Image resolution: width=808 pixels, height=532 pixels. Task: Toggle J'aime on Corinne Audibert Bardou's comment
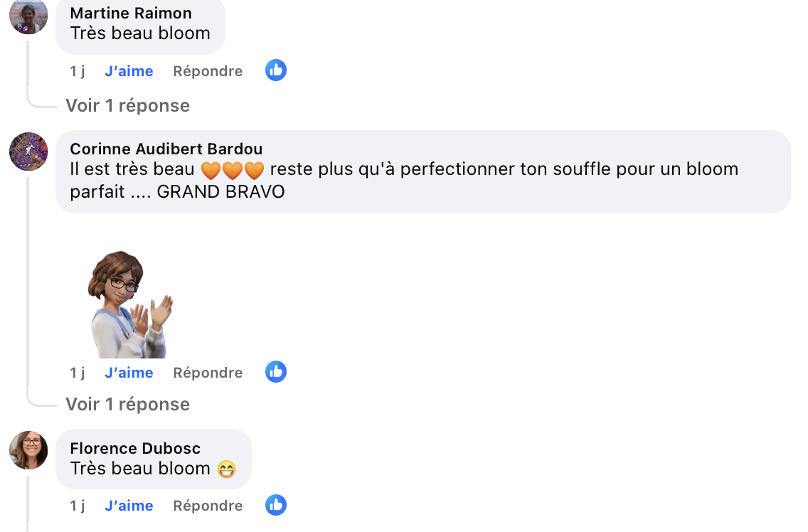(129, 373)
